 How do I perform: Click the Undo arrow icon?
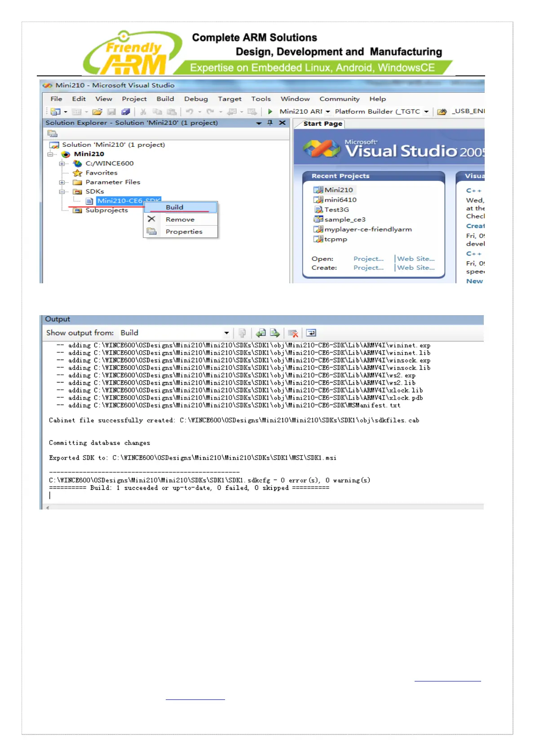(x=190, y=112)
